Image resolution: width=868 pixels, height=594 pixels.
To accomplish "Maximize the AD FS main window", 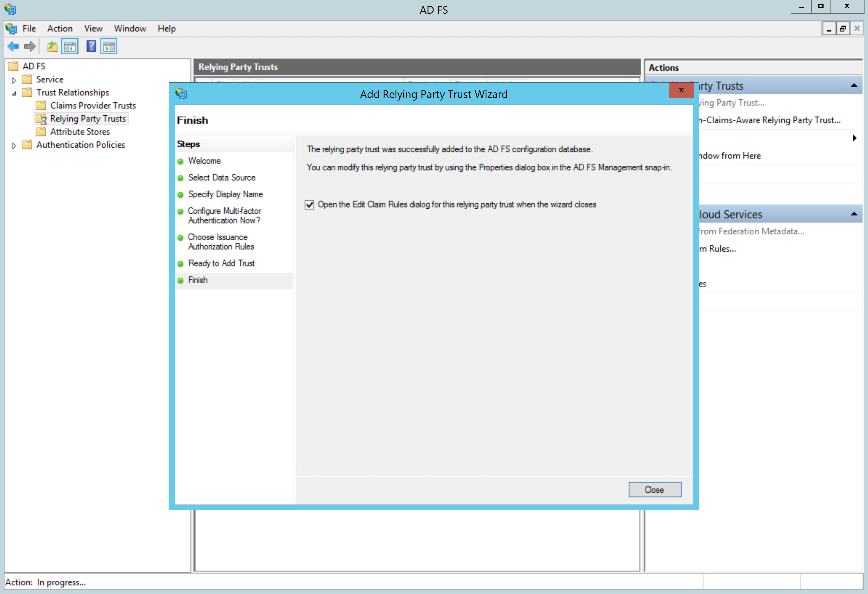I will pyautogui.click(x=821, y=6).
